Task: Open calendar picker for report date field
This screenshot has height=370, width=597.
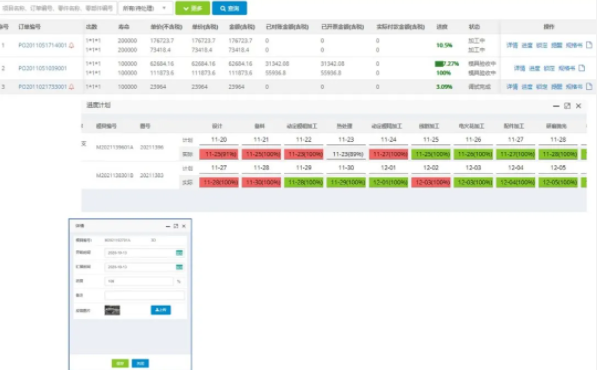Action: [179, 267]
